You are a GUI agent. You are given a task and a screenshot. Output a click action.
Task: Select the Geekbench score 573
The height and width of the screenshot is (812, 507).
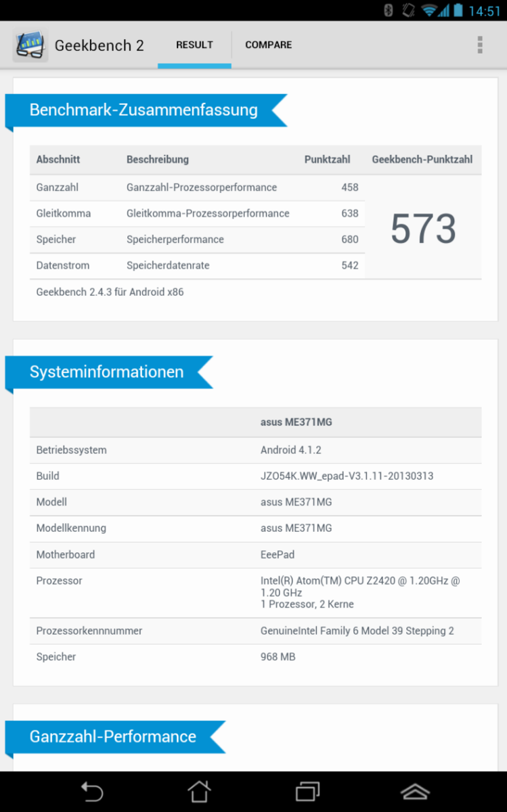pyautogui.click(x=423, y=228)
